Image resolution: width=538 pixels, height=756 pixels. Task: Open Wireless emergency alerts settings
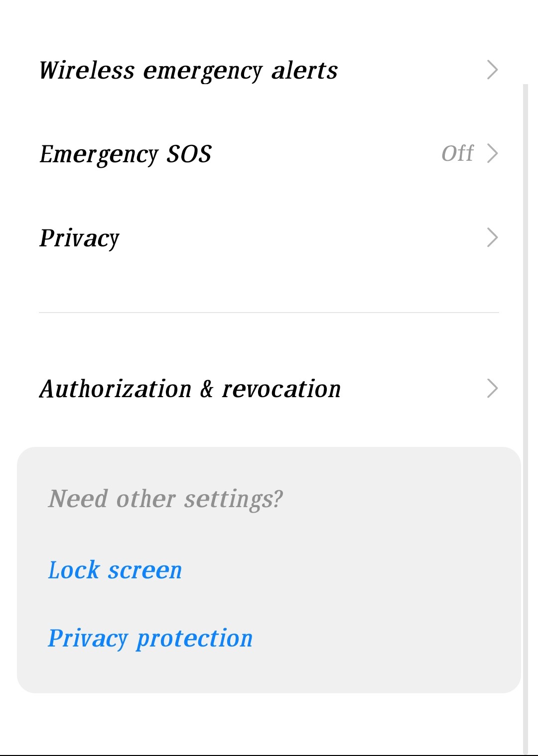[188, 71]
